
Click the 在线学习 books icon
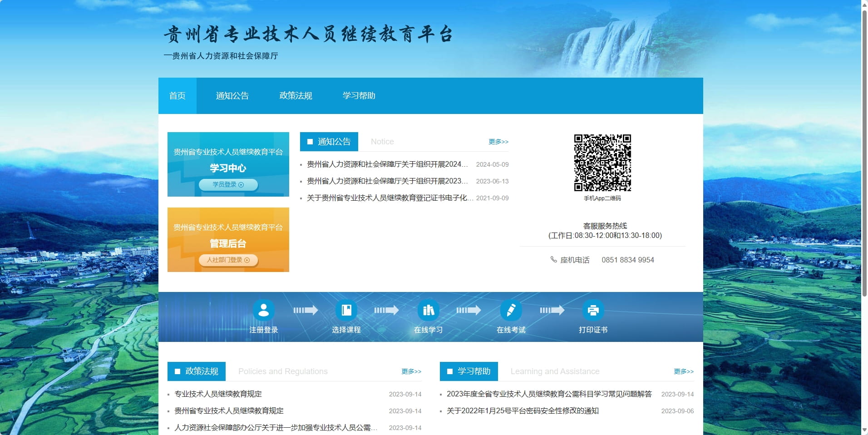pyautogui.click(x=429, y=310)
